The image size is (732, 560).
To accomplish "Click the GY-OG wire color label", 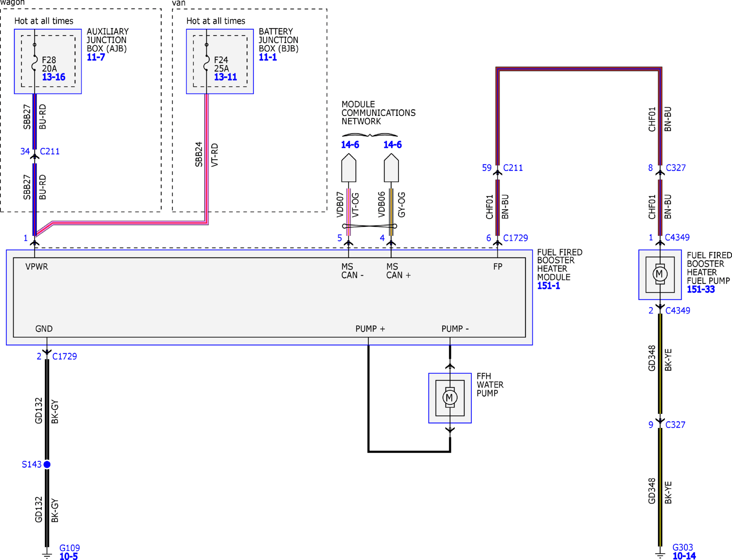I will pos(401,205).
